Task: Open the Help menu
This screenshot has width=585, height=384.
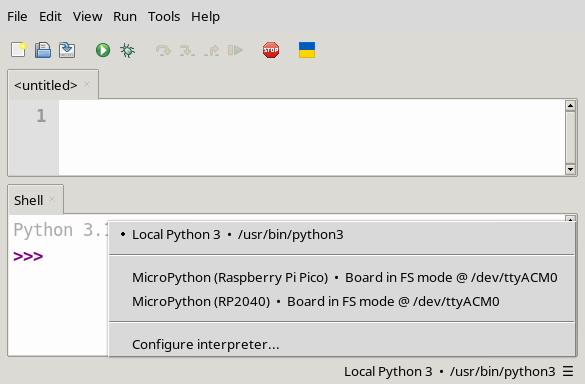Action: (x=206, y=16)
